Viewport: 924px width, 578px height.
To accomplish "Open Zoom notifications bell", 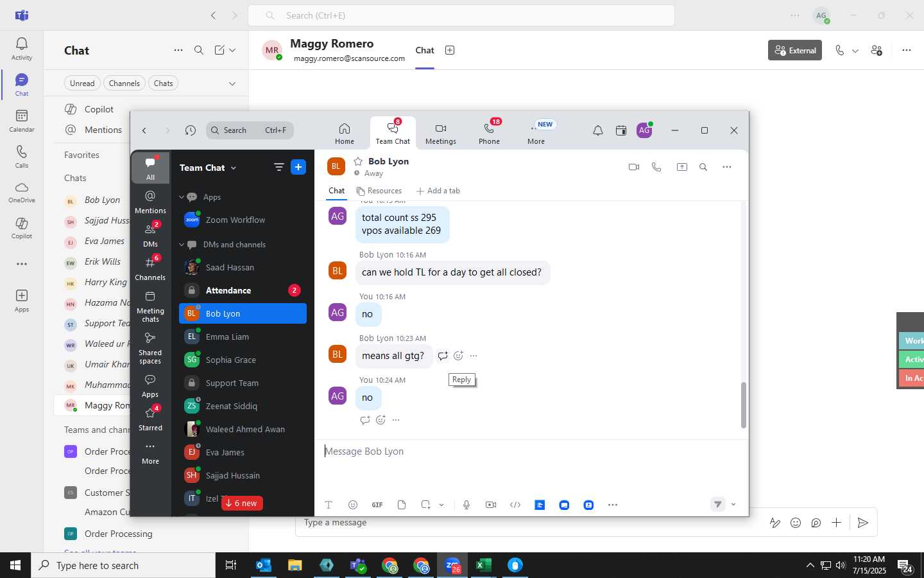I will pos(597,130).
